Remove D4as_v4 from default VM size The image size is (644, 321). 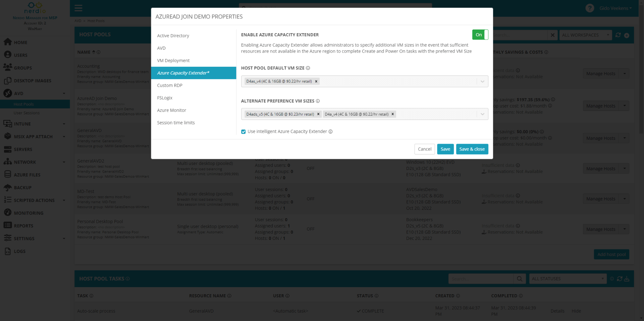(316, 81)
